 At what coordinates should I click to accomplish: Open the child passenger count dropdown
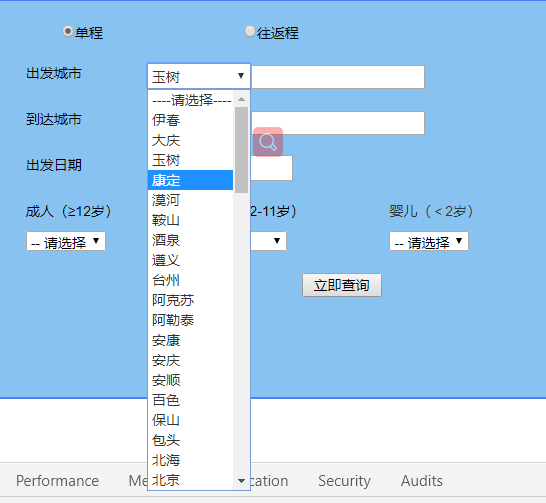(268, 241)
